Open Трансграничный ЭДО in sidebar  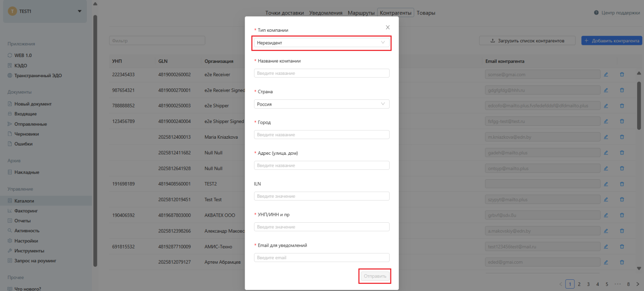(38, 76)
